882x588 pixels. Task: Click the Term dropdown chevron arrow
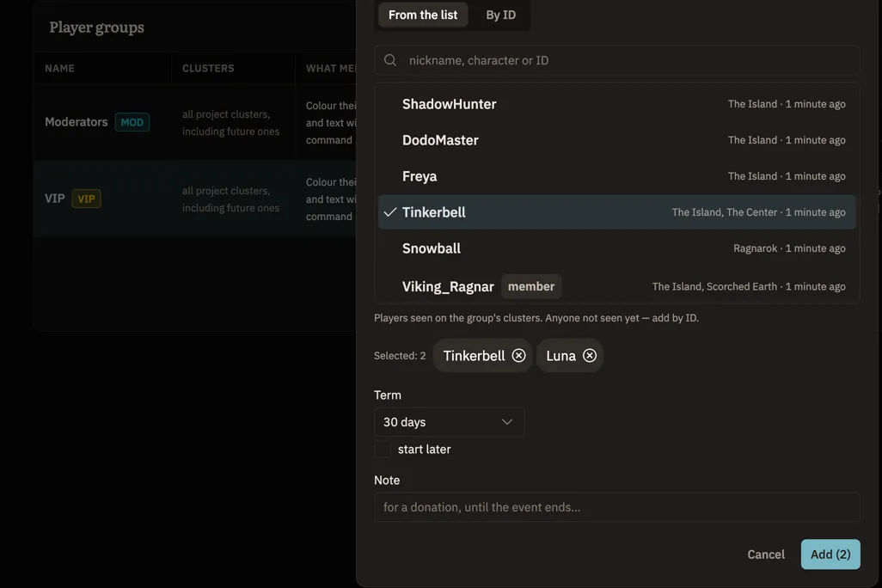click(x=507, y=422)
